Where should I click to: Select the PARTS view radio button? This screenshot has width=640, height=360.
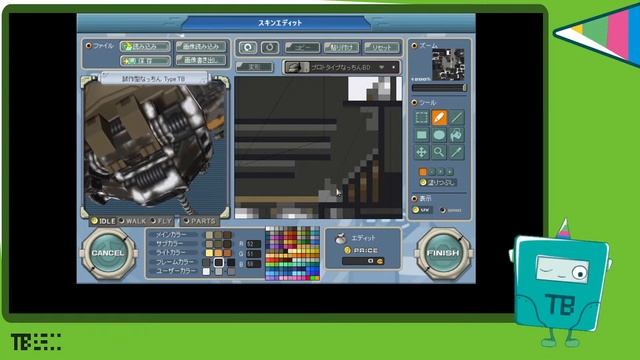(x=187, y=221)
